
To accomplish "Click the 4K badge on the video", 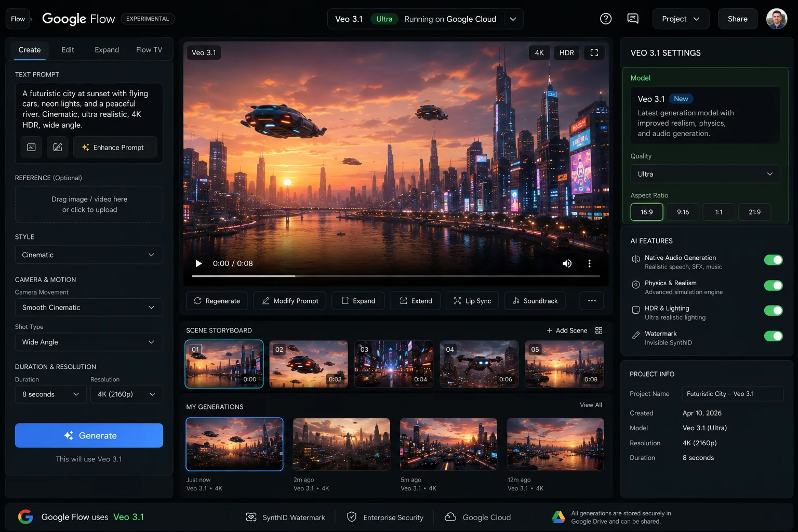I will [x=539, y=52].
